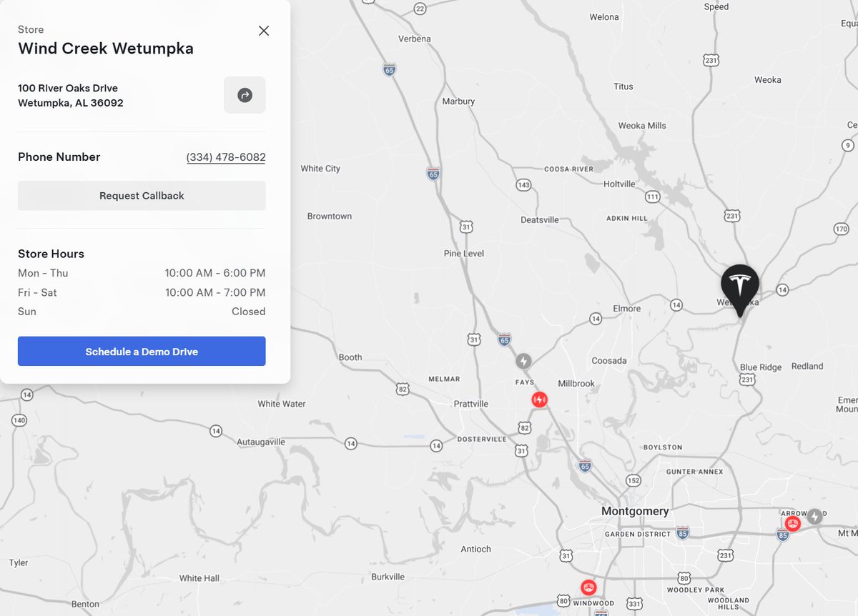Click the Antioch map label
The height and width of the screenshot is (616, 858).
476,549
